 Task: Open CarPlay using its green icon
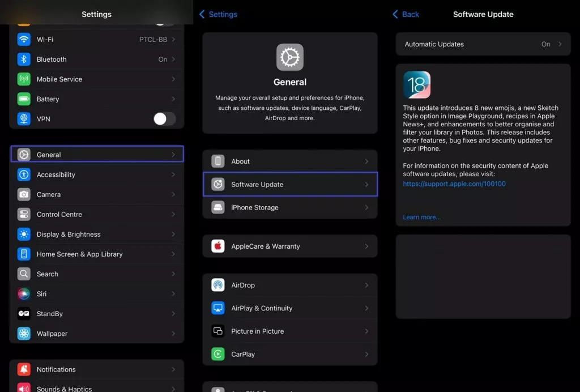217,354
